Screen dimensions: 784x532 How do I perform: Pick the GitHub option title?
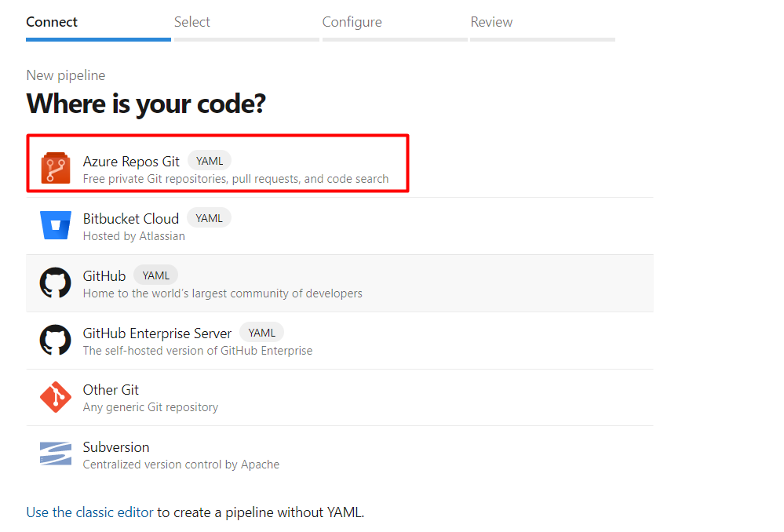point(104,276)
